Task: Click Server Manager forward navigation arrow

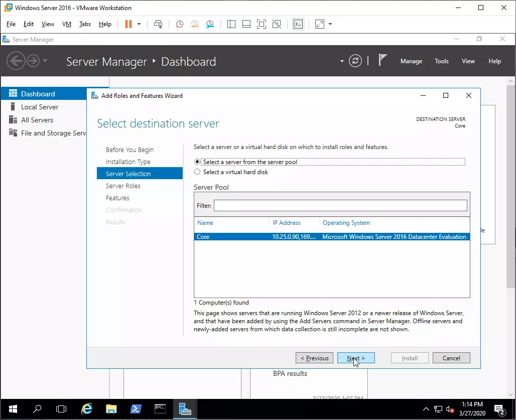Action: tap(33, 61)
